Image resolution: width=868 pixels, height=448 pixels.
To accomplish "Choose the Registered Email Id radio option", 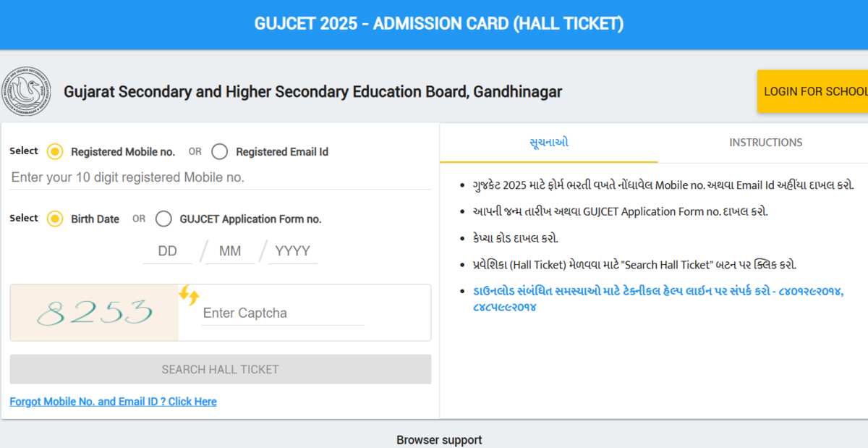I will 220,152.
